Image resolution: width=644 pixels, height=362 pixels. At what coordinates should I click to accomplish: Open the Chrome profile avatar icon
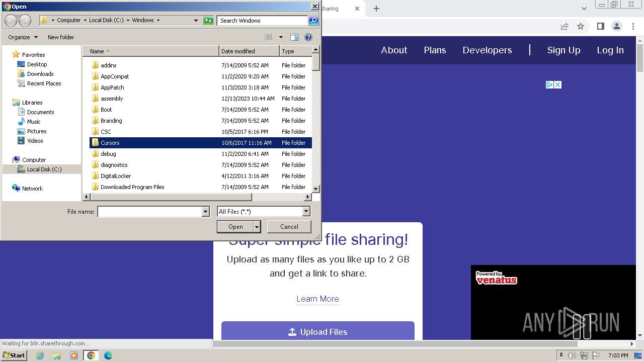[616, 26]
